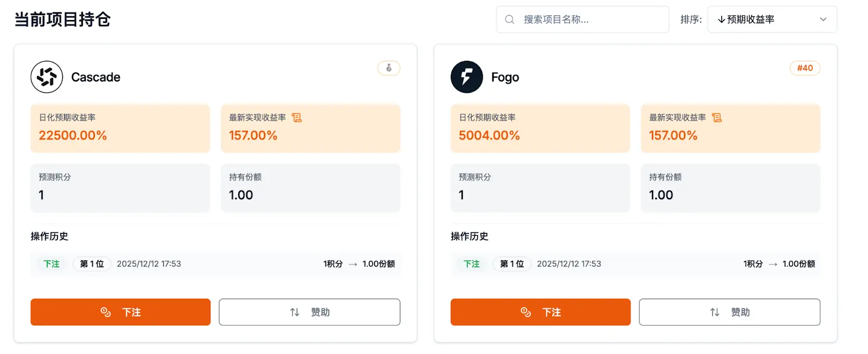Click the Cascade project logo icon
Screen dimensions: 868x354
47,77
